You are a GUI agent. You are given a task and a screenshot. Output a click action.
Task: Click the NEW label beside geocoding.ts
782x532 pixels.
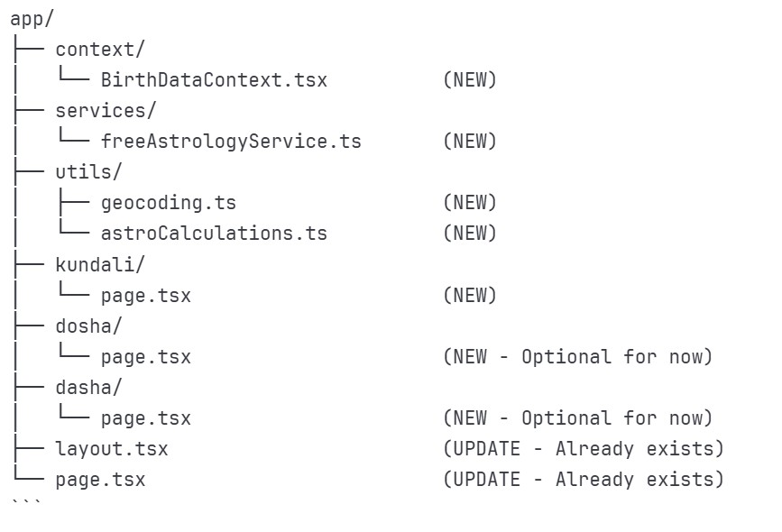(x=470, y=203)
